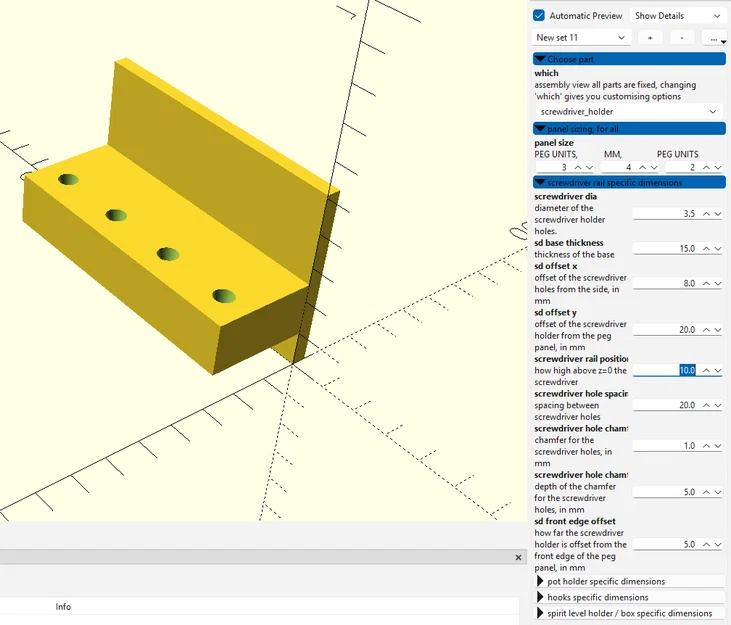Click the 'which' parameter label
Screen dimensions: 731x625
pyautogui.click(x=546, y=73)
